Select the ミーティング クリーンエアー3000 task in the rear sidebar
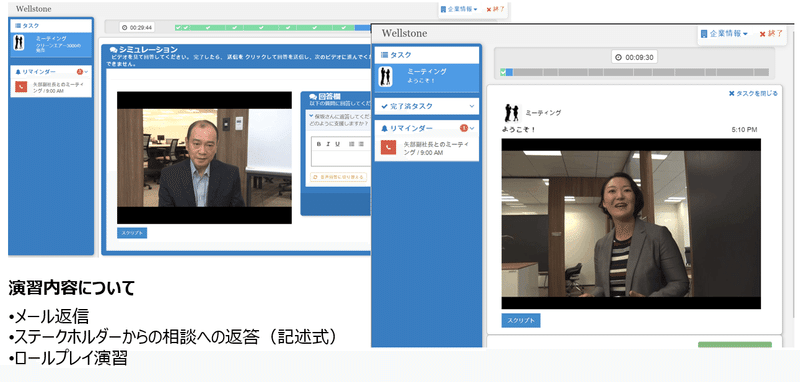The width and height of the screenshot is (800, 382). pyautogui.click(x=51, y=44)
